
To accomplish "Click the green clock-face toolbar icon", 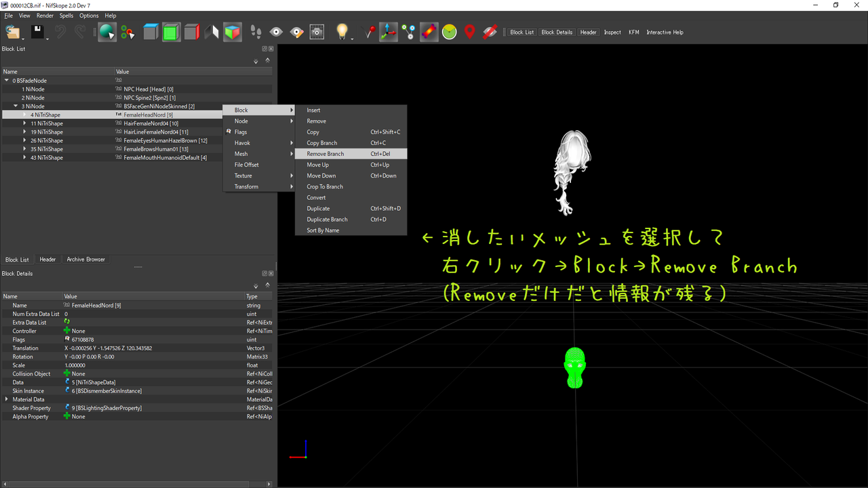I will (449, 32).
